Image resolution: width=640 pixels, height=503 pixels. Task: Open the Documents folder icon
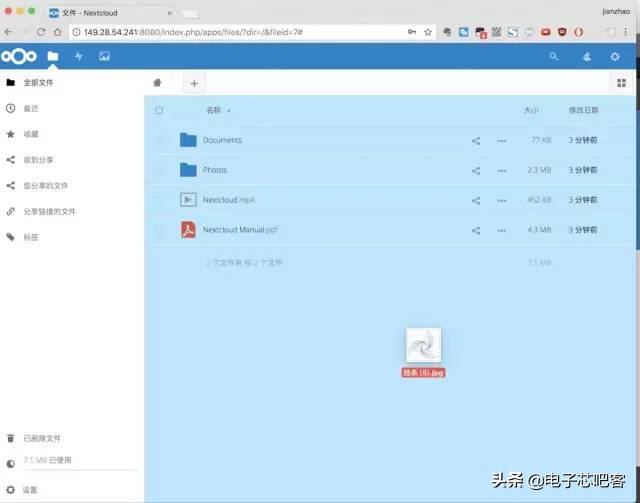188,140
